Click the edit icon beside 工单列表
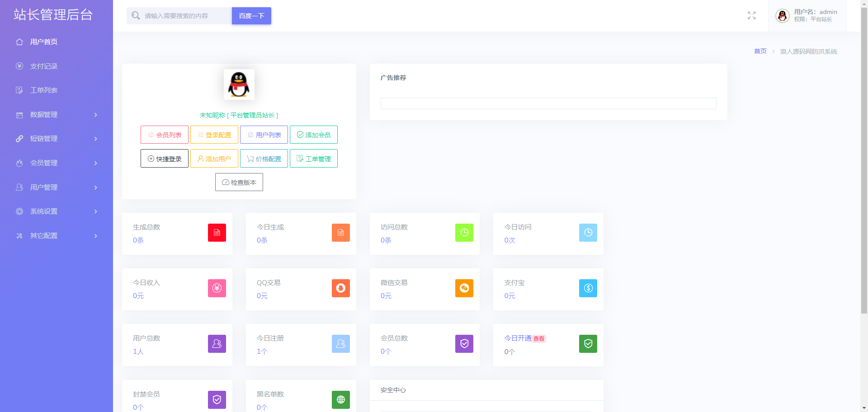 19,90
